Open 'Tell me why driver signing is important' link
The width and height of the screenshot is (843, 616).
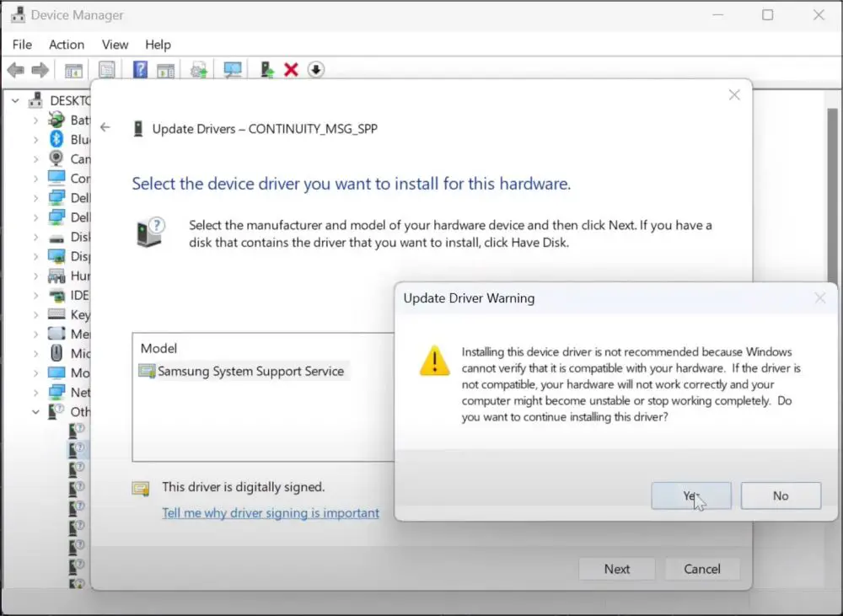tap(271, 513)
